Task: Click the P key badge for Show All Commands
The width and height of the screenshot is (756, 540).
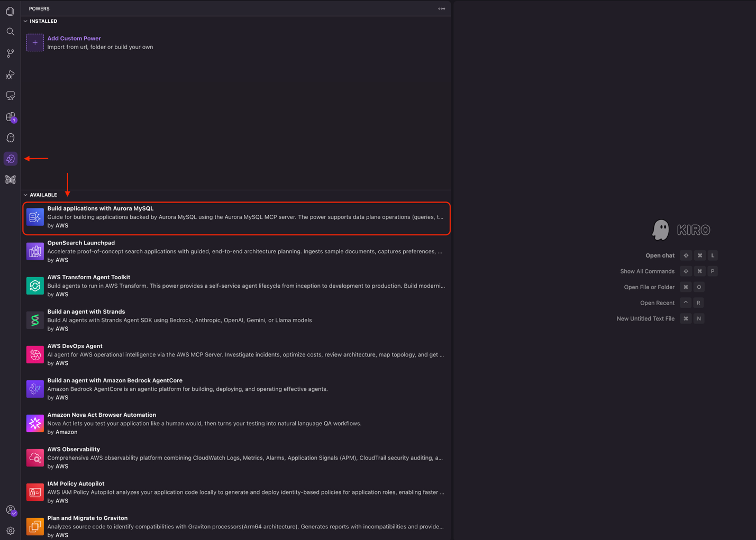Action: [x=713, y=271]
